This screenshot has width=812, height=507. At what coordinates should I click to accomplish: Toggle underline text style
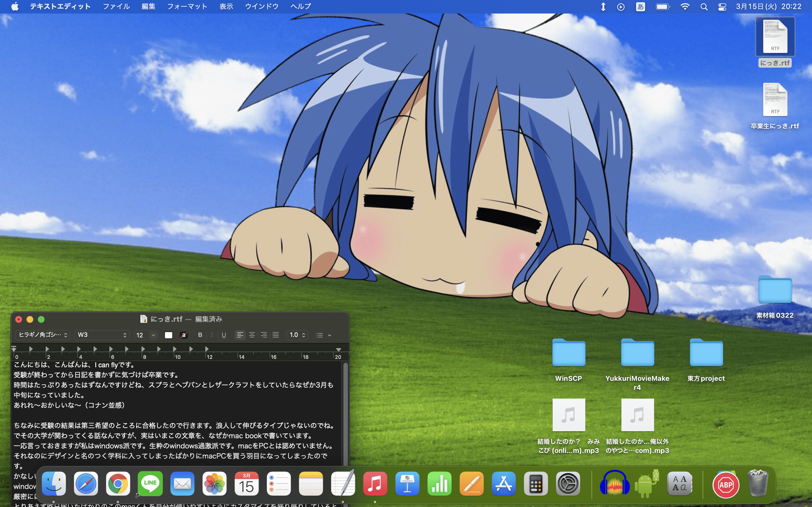[224, 335]
